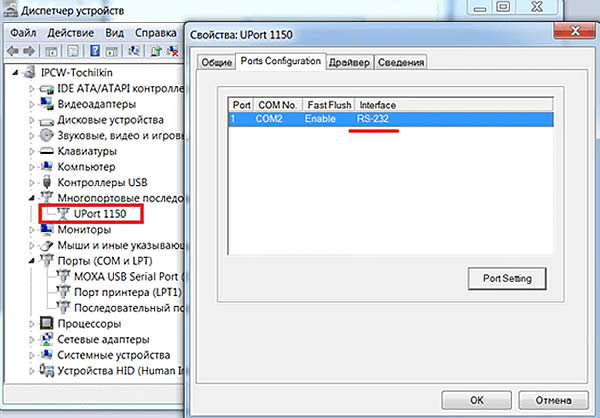Image resolution: width=600 pixels, height=418 pixels.
Task: Click the Fast Flush column header
Action: [329, 105]
